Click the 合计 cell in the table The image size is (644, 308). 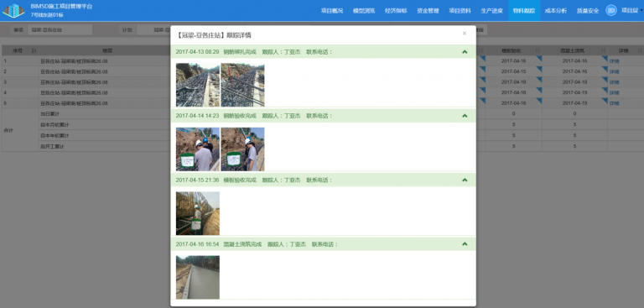[x=20, y=130]
